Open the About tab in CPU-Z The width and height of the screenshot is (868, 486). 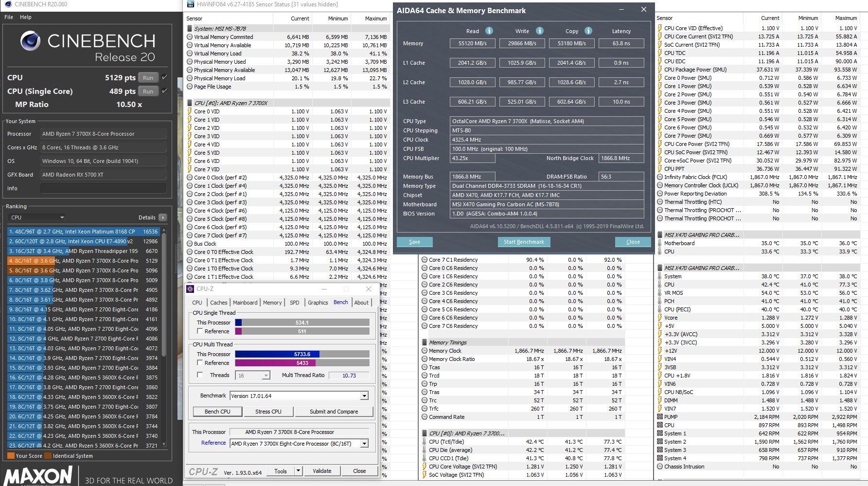361,303
